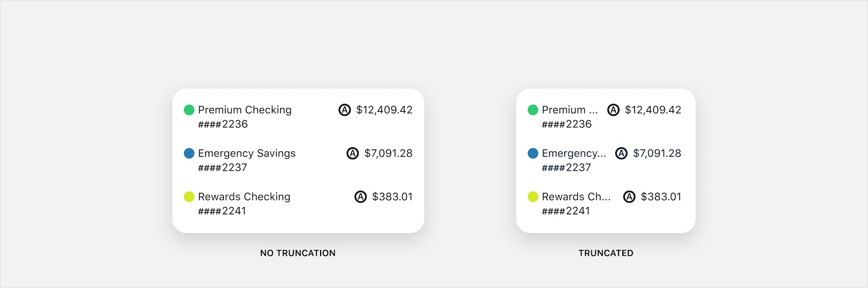Click the circled A icon beside $12,409.42 in truncated card
868x288 pixels.
(x=614, y=110)
